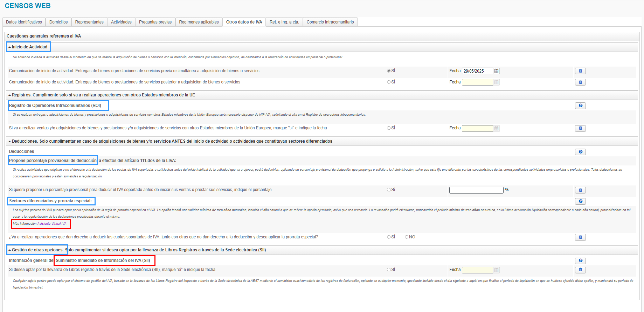644x312 pixels.
Task: Select SÍ for activity start posterior to acquisition
Action: 389,82
